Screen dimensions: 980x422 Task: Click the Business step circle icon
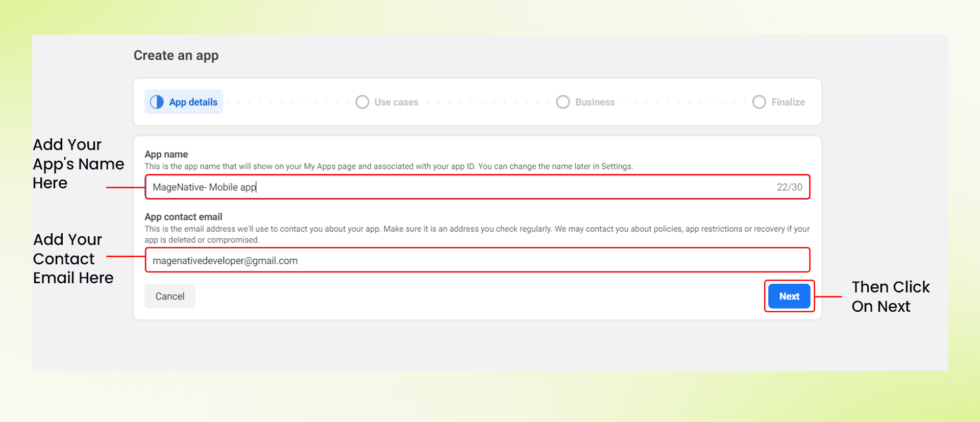[x=563, y=102]
